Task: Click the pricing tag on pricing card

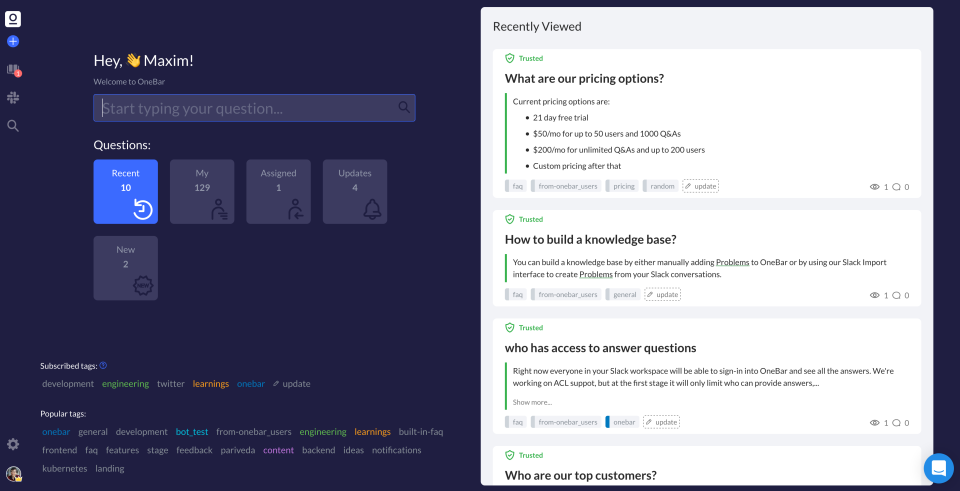Action: pyautogui.click(x=623, y=186)
